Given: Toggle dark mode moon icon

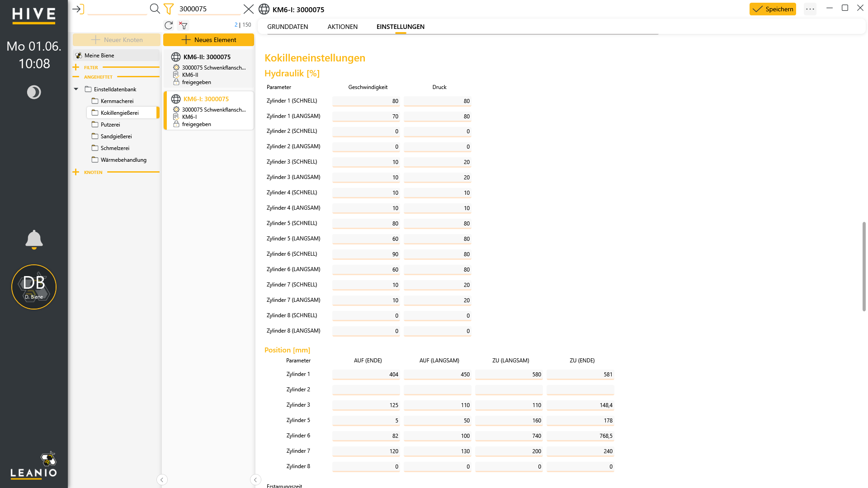Looking at the screenshot, I should [34, 92].
